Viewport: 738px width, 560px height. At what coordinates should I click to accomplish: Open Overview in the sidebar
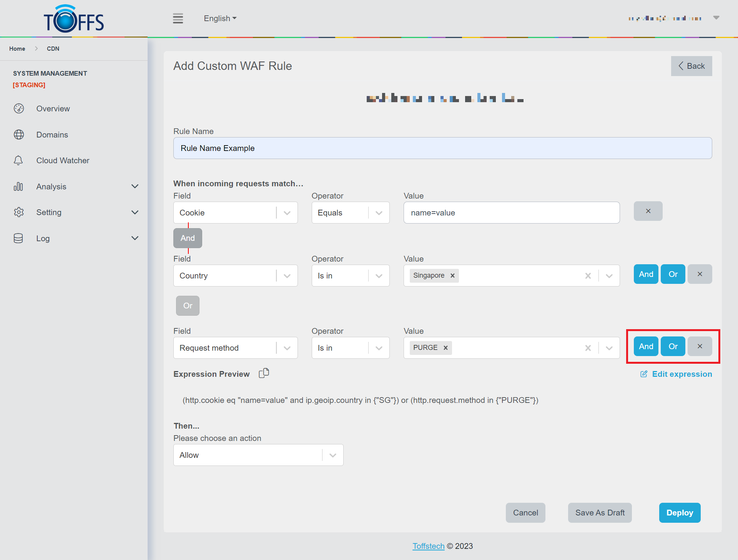(53, 109)
